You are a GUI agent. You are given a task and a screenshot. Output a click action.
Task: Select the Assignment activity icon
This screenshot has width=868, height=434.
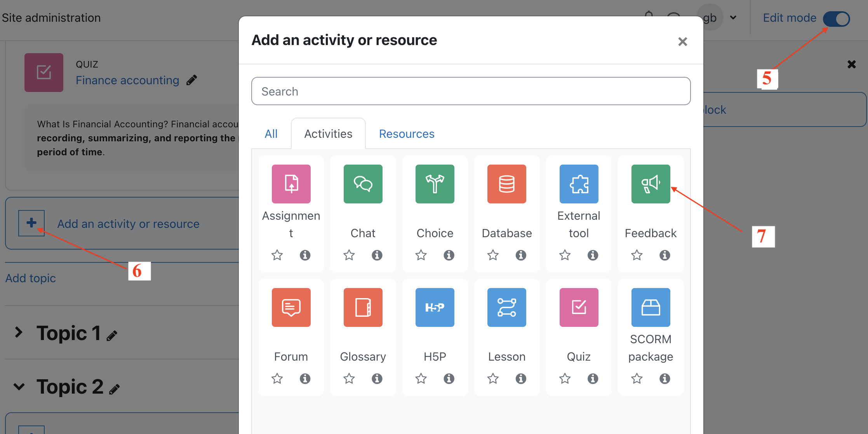click(x=291, y=184)
